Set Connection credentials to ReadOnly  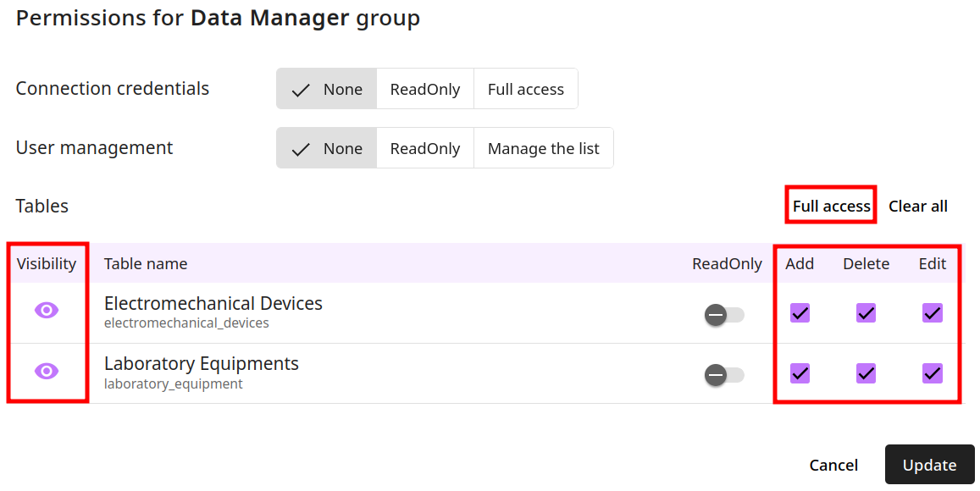[x=425, y=90]
